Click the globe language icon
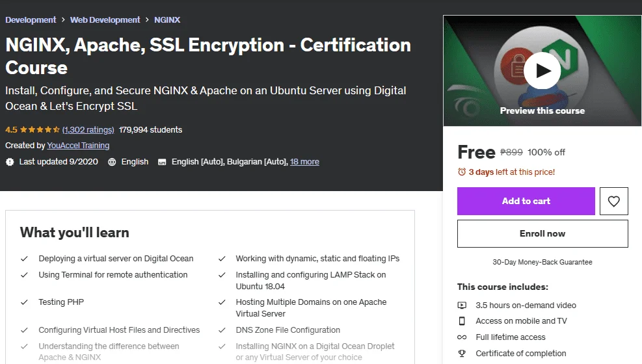Image resolution: width=642 pixels, height=364 pixels. [112, 162]
